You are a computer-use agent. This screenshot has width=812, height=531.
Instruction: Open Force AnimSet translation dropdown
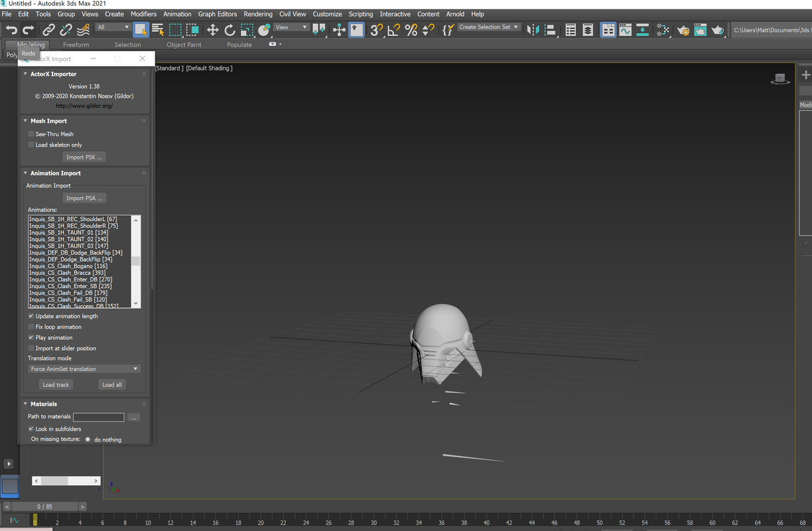(x=84, y=369)
